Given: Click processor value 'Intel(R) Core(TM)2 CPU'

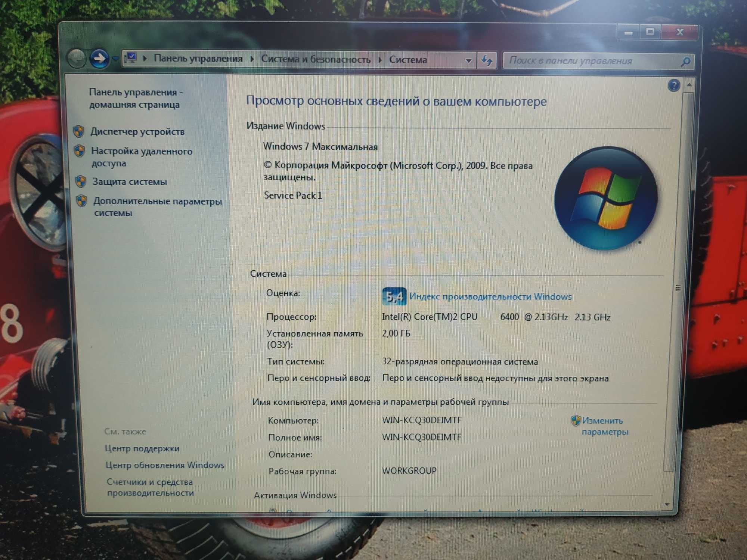Looking at the screenshot, I should pos(430,317).
